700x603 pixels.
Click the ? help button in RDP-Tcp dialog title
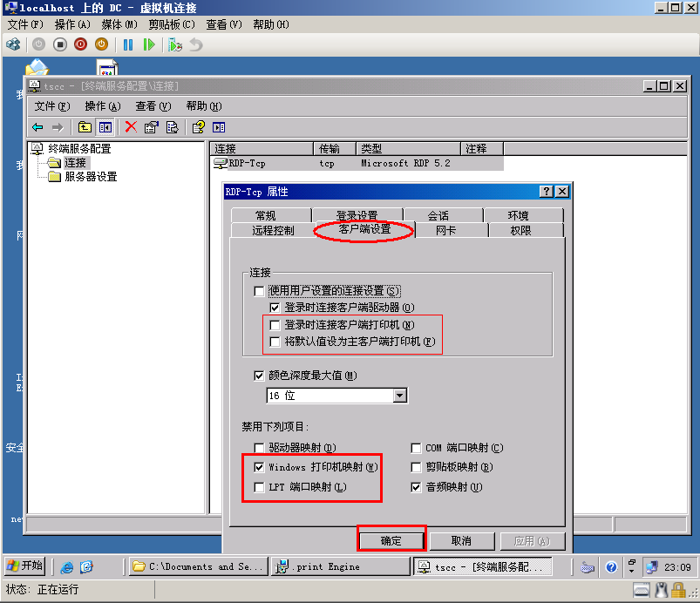pos(547,192)
